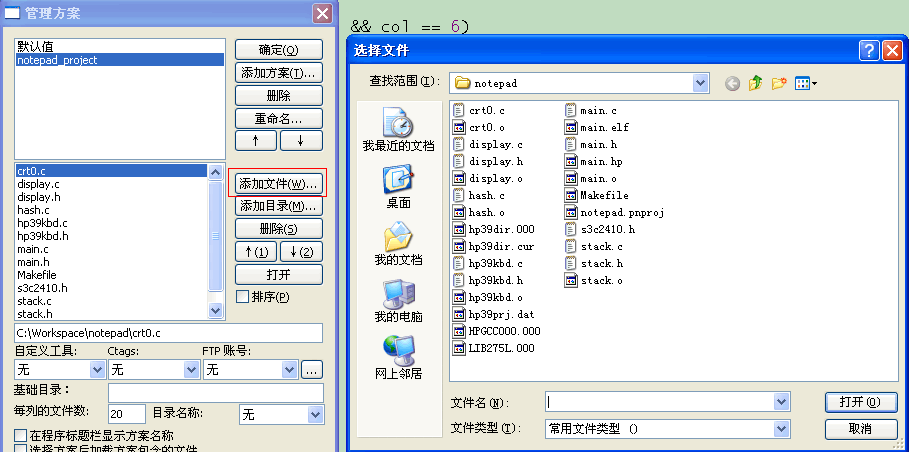
Task: Enable 在程序标题栏显示方案名称 checkbox
Action: click(x=20, y=436)
